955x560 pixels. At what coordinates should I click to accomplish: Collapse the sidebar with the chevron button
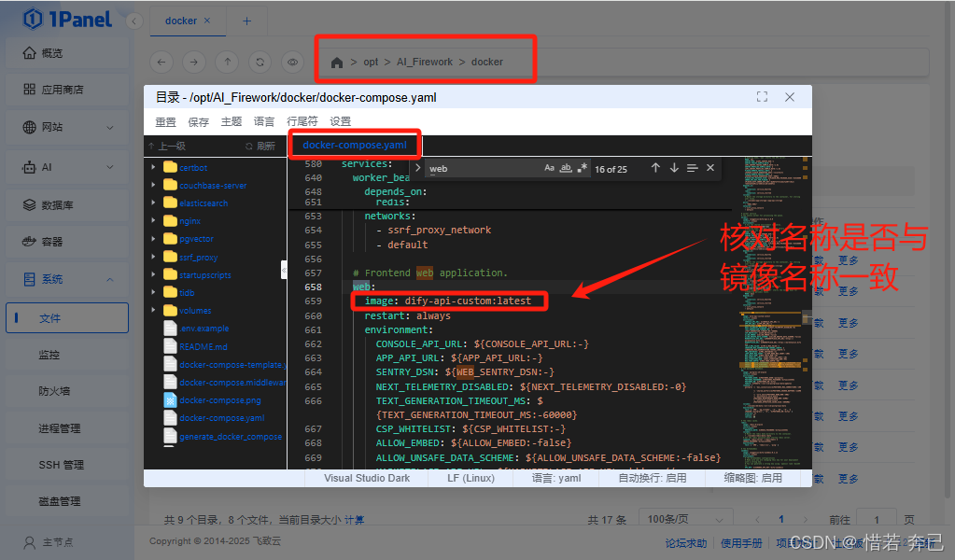tap(134, 21)
